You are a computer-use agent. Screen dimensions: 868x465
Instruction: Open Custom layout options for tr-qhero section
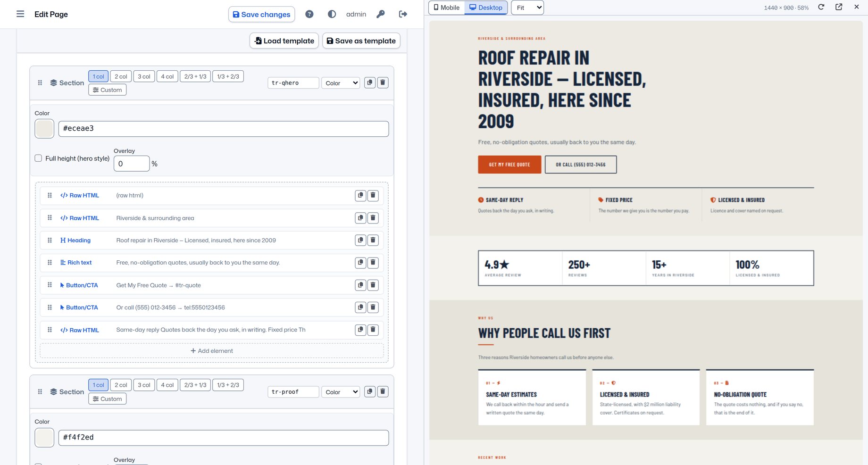pyautogui.click(x=107, y=90)
